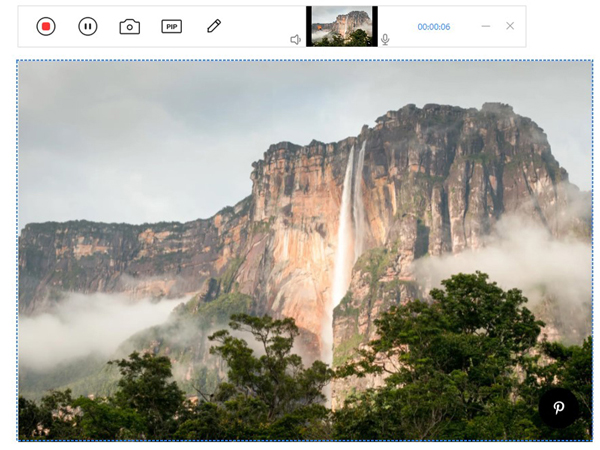Close the recorder toolbar
Viewport: 600px width, 450px height.
pos(510,26)
